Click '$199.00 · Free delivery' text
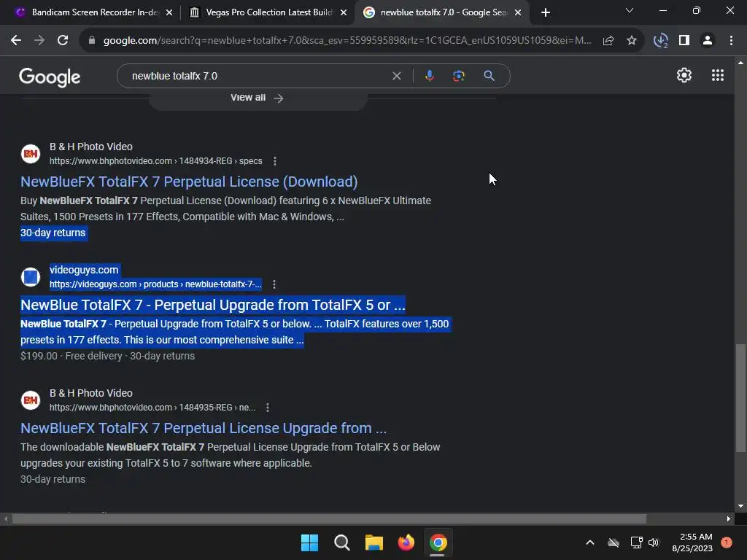This screenshot has width=747, height=560. [x=71, y=356]
